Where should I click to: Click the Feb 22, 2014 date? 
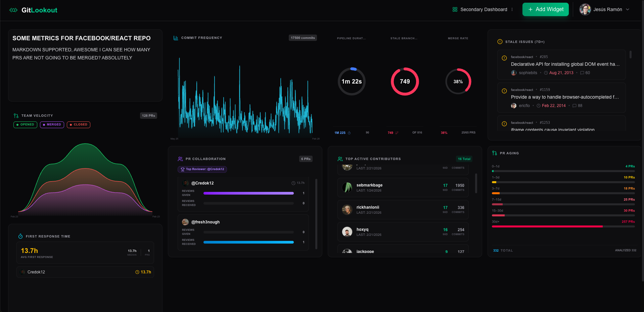pos(554,106)
